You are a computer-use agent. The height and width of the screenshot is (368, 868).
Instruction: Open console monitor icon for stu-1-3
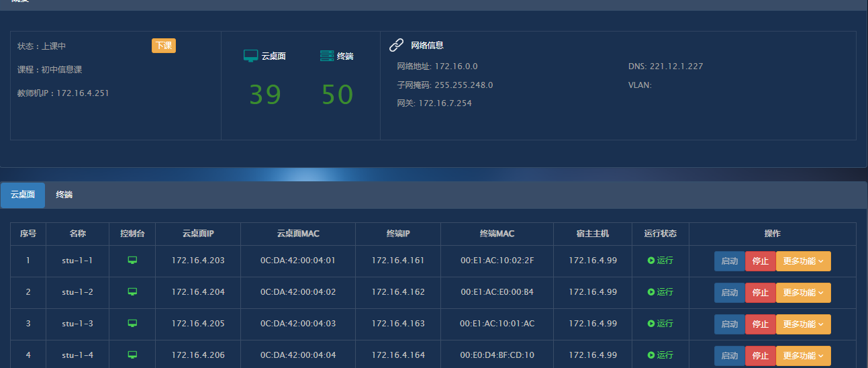pos(132,324)
